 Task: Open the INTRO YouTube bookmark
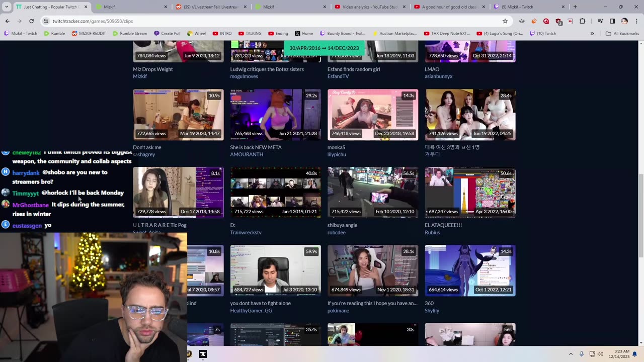222,34
